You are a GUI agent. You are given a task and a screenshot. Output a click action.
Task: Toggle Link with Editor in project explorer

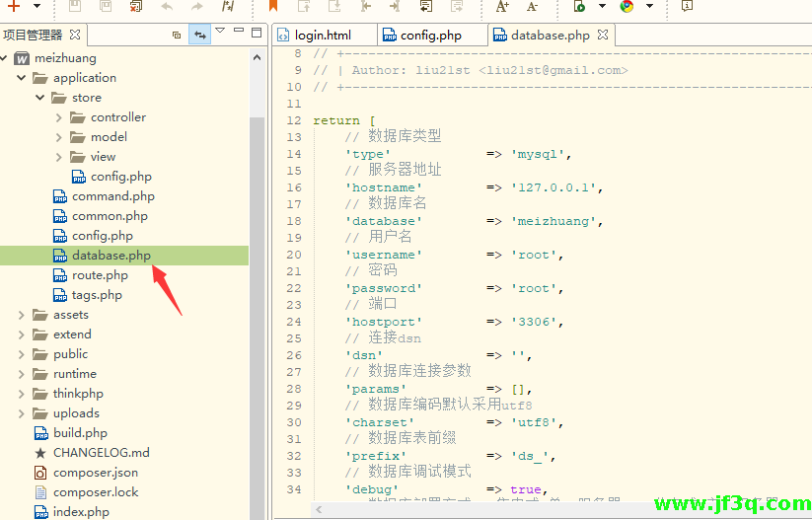point(200,35)
